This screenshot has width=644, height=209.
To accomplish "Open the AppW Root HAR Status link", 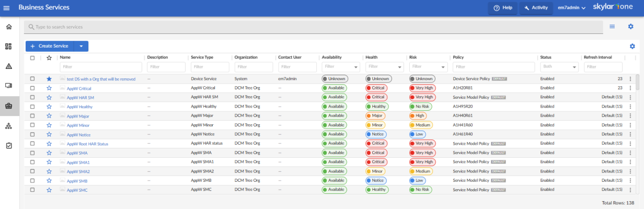I will [87, 144].
